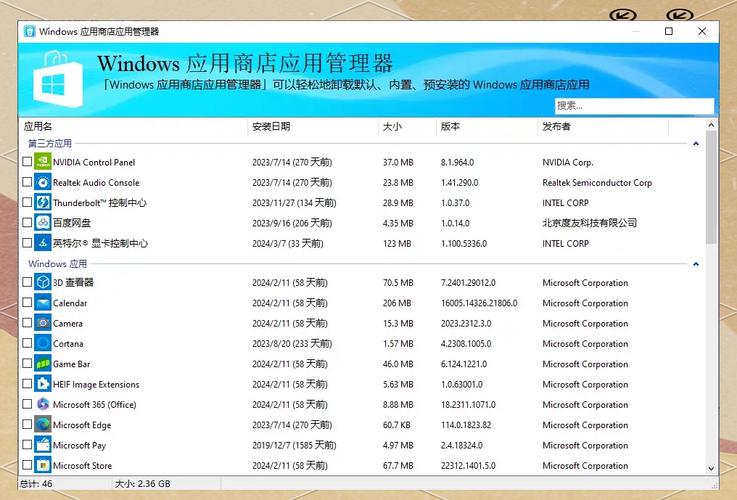This screenshot has width=737, height=500.
Task: Click the Cortana app name
Action: pyautogui.click(x=68, y=344)
